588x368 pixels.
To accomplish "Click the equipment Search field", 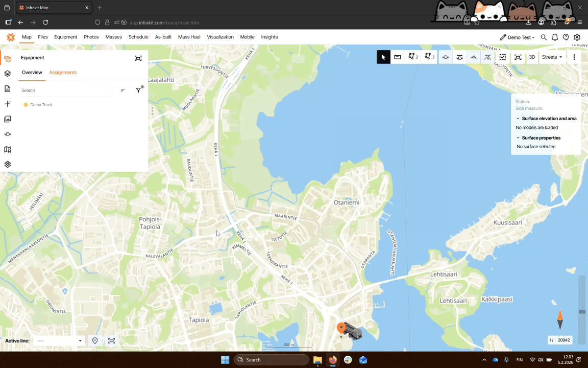I will (x=66, y=90).
